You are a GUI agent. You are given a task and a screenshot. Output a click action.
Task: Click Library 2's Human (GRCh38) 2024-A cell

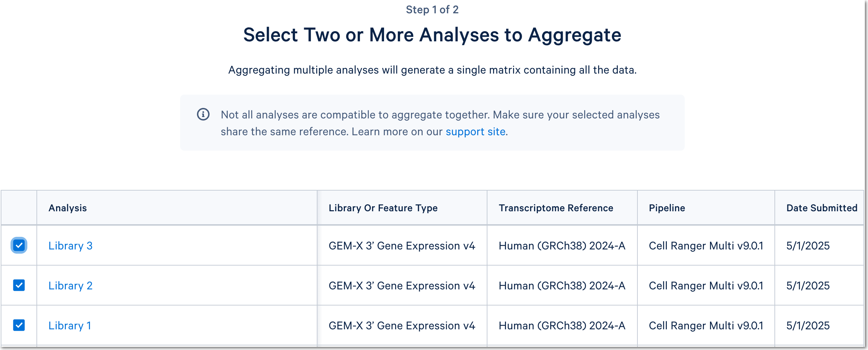[x=562, y=286]
